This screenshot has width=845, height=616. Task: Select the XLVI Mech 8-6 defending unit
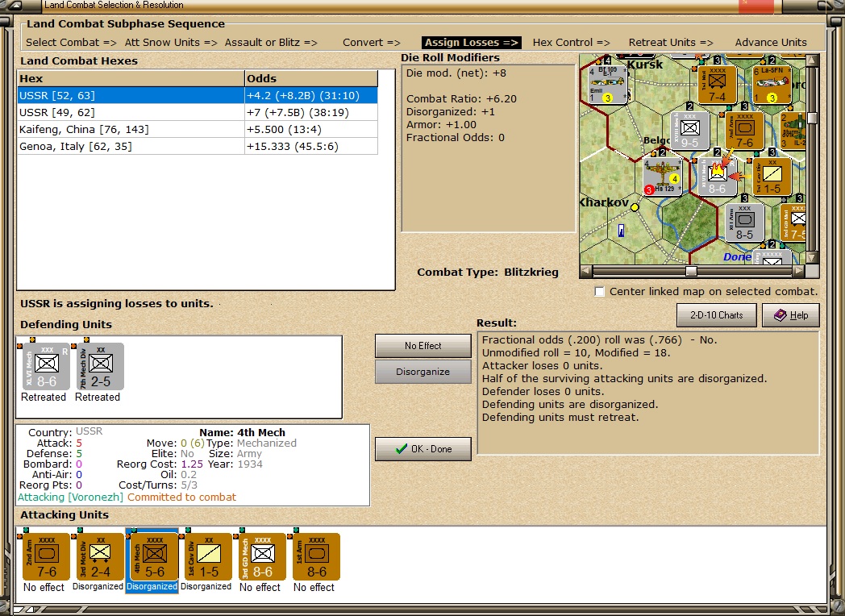click(x=46, y=367)
